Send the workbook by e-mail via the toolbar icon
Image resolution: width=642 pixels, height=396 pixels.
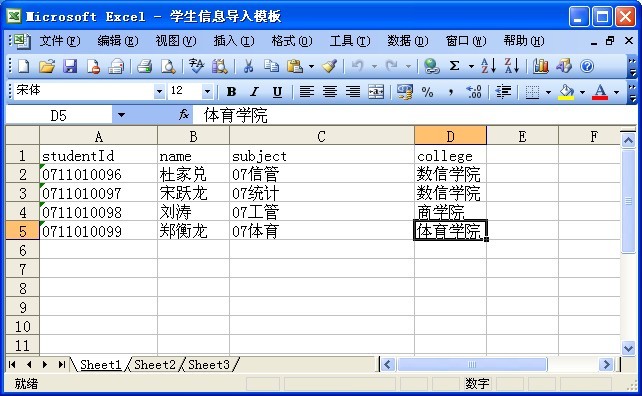pyautogui.click(x=116, y=66)
